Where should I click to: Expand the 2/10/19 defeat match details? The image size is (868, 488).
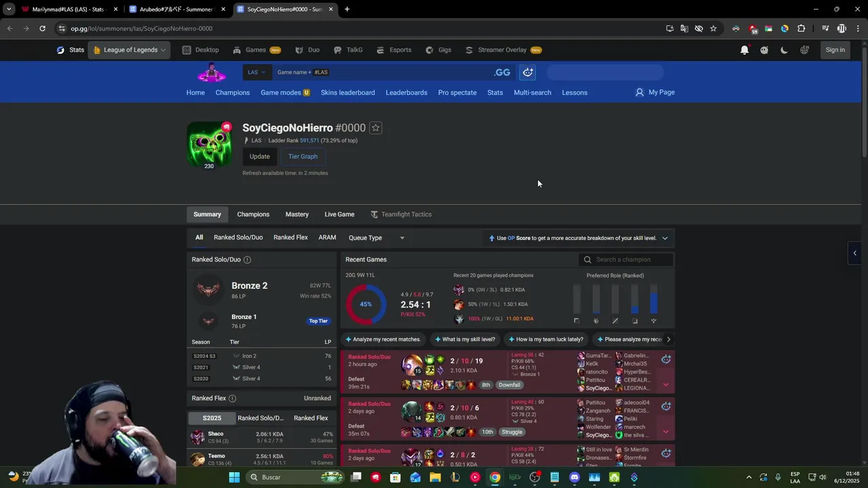tap(665, 385)
